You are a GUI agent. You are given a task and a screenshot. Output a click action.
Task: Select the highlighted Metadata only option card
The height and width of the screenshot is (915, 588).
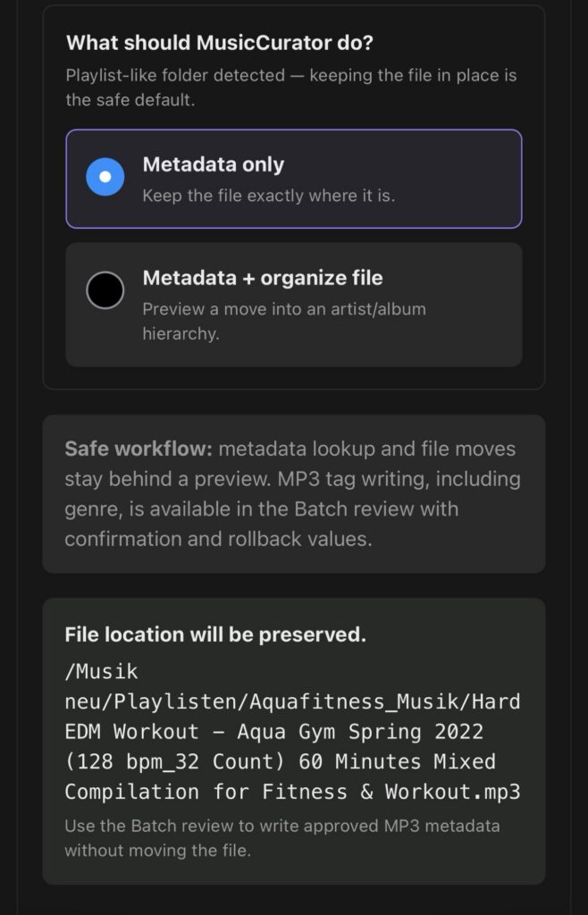tap(294, 179)
